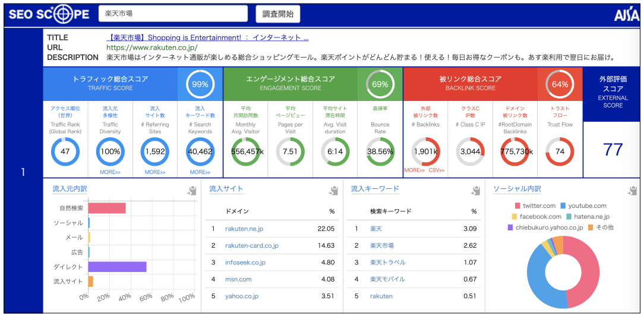The image size is (644, 316).
Task: Click the purple ダイレクト bar
Action: coord(117,267)
